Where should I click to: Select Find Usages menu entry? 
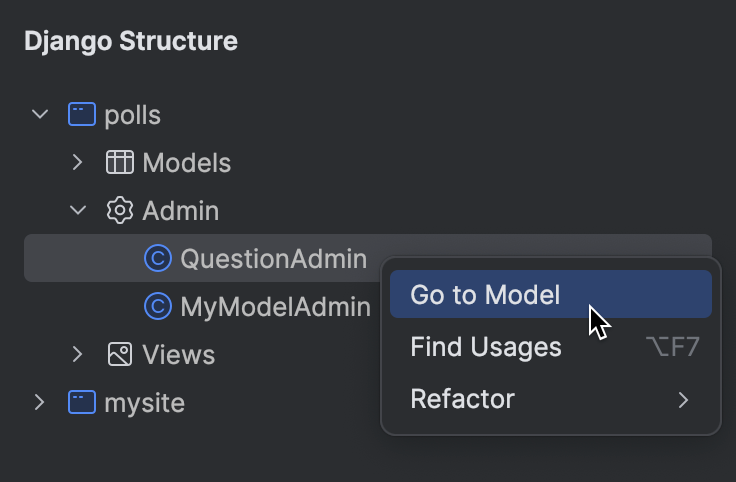(485, 347)
